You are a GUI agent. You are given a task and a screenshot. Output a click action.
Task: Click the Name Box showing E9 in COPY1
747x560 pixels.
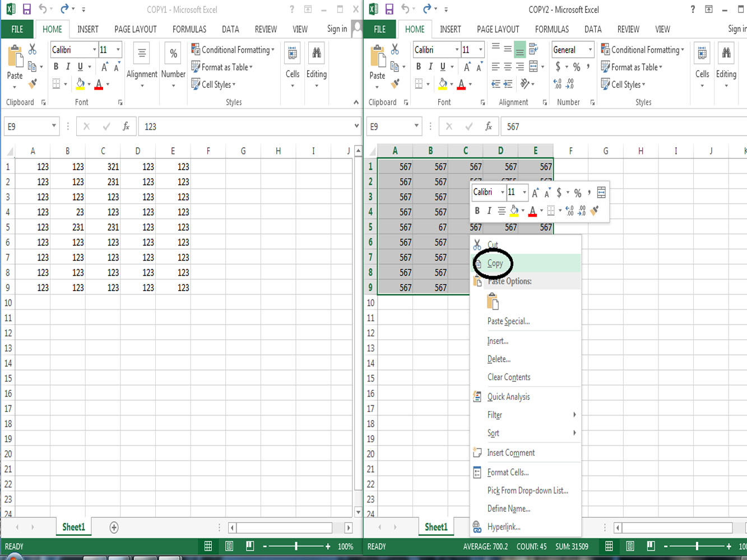[28, 126]
